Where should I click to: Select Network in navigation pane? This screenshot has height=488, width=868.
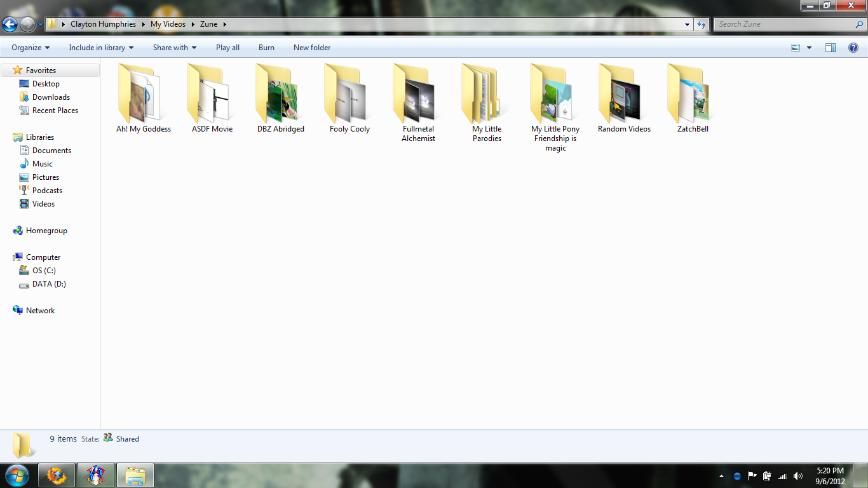click(40, 311)
